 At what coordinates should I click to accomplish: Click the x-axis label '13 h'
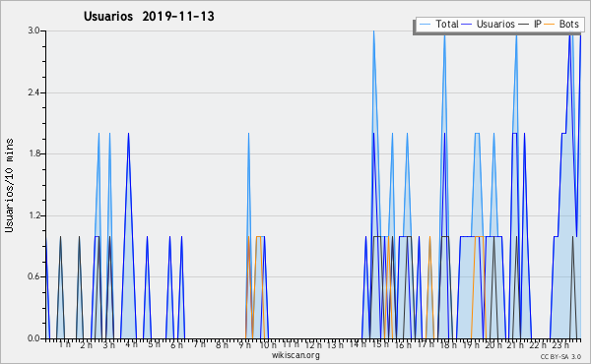coord(335,344)
